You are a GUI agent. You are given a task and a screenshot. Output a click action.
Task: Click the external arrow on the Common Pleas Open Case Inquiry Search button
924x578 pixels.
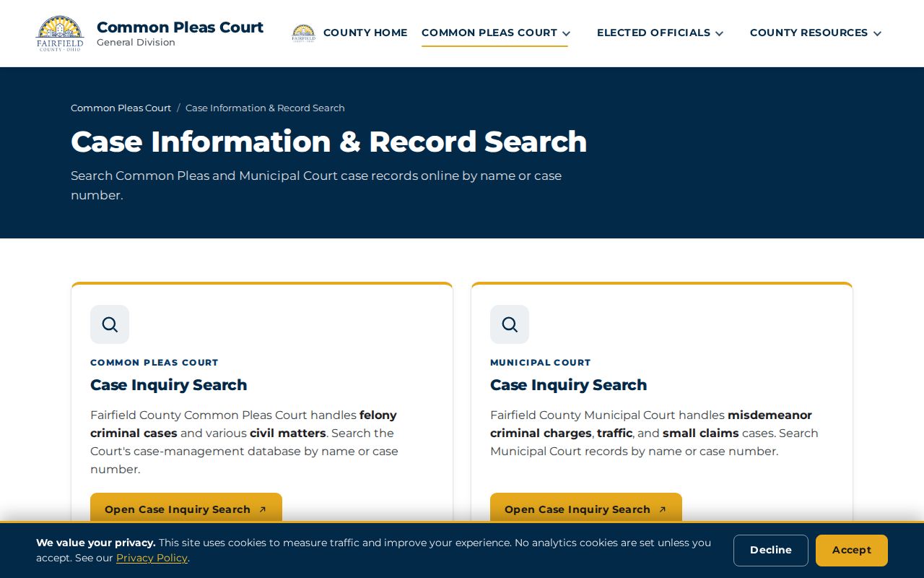tap(263, 509)
